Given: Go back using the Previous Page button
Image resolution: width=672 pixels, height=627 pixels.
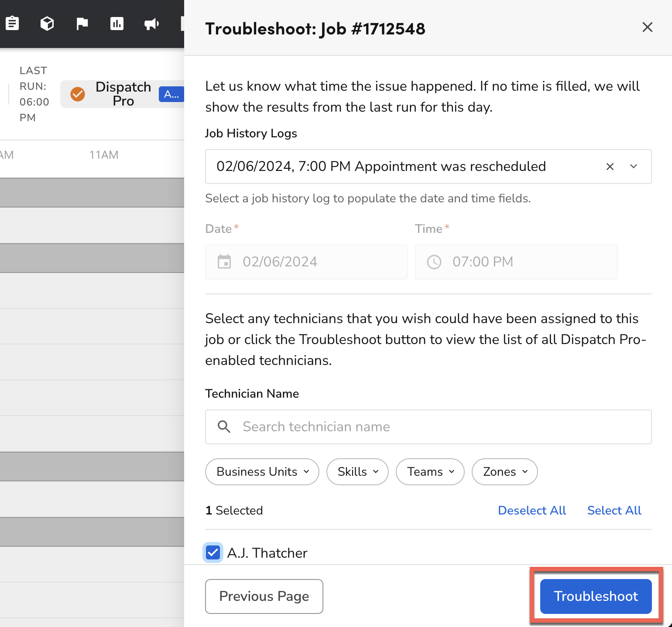Looking at the screenshot, I should (264, 596).
